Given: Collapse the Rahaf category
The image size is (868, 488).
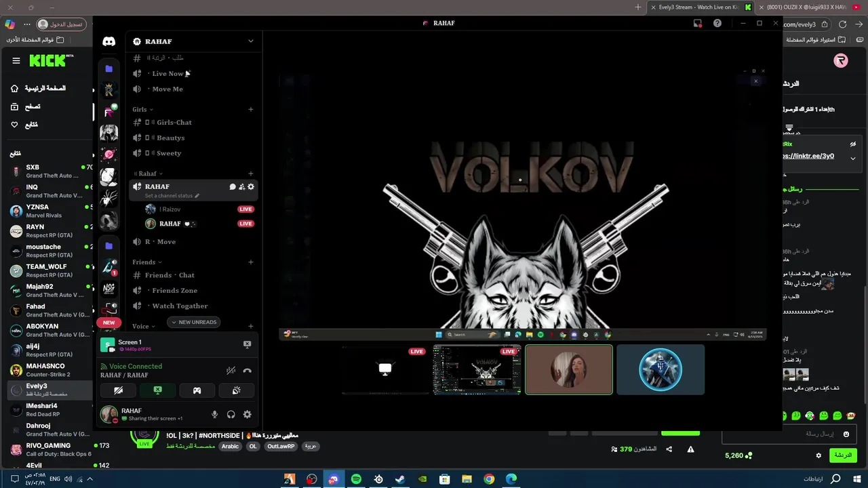Looking at the screenshot, I should pos(149,174).
